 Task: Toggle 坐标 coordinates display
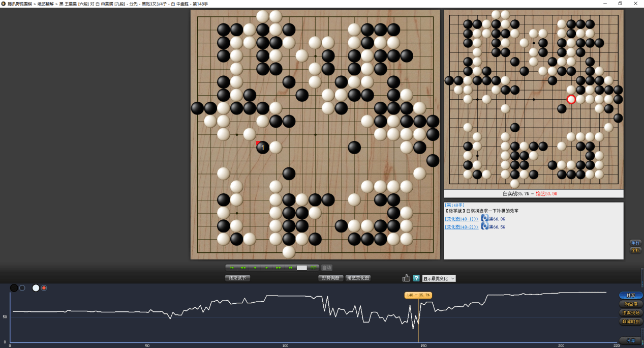tap(635, 250)
